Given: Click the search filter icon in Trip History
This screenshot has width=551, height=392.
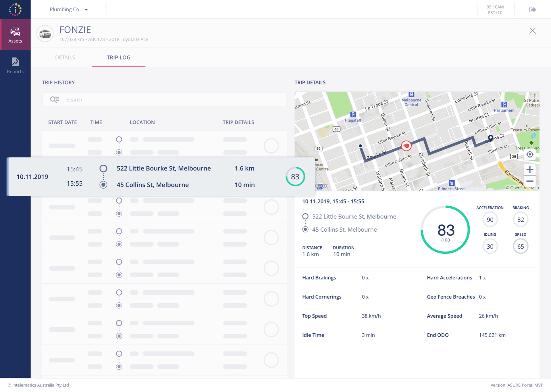Looking at the screenshot, I should [x=55, y=99].
